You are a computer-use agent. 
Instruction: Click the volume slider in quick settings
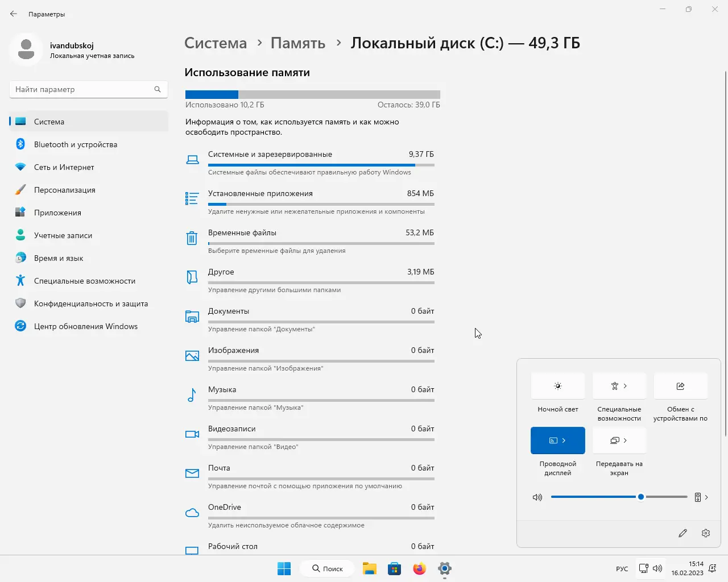[619, 497]
